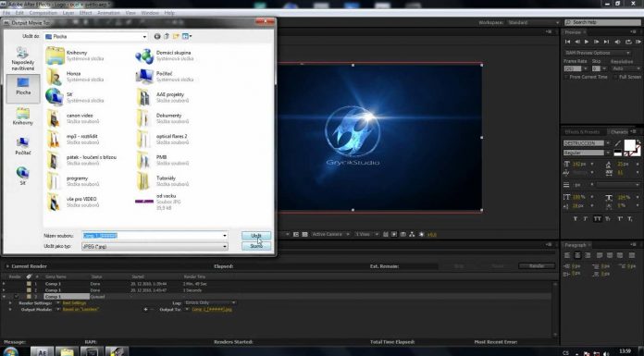Open the Uložit do location dropdown
Viewport: 644px width, 356px height.
(x=95, y=37)
